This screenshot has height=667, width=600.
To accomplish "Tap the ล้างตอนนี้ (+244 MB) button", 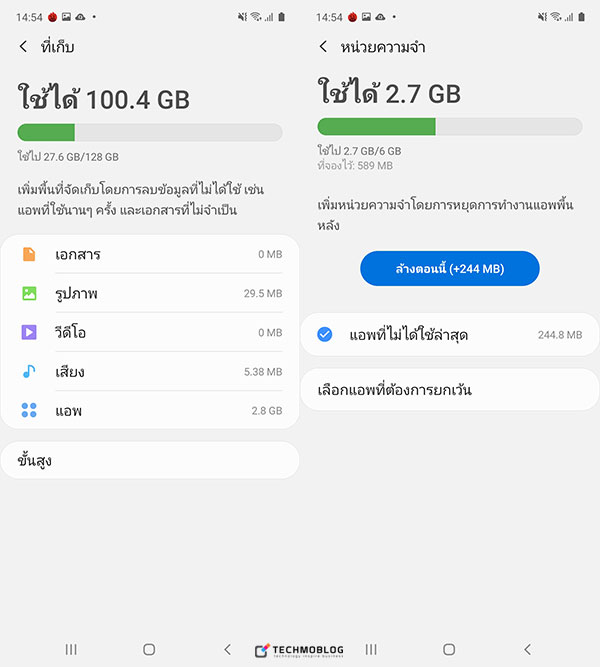I will coord(450,268).
